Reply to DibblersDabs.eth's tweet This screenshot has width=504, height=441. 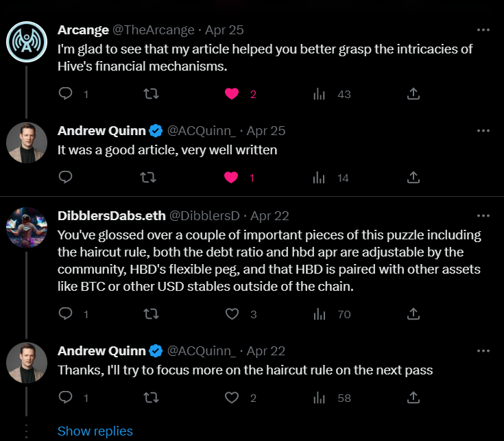[x=66, y=313]
